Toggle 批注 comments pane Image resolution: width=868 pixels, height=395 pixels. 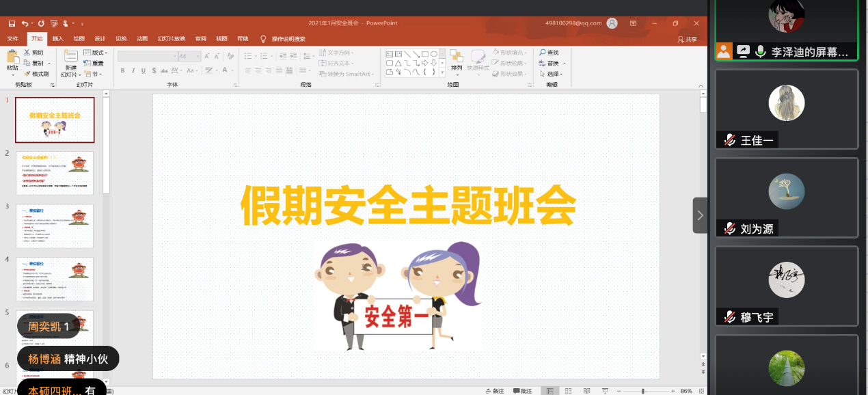[x=522, y=391]
